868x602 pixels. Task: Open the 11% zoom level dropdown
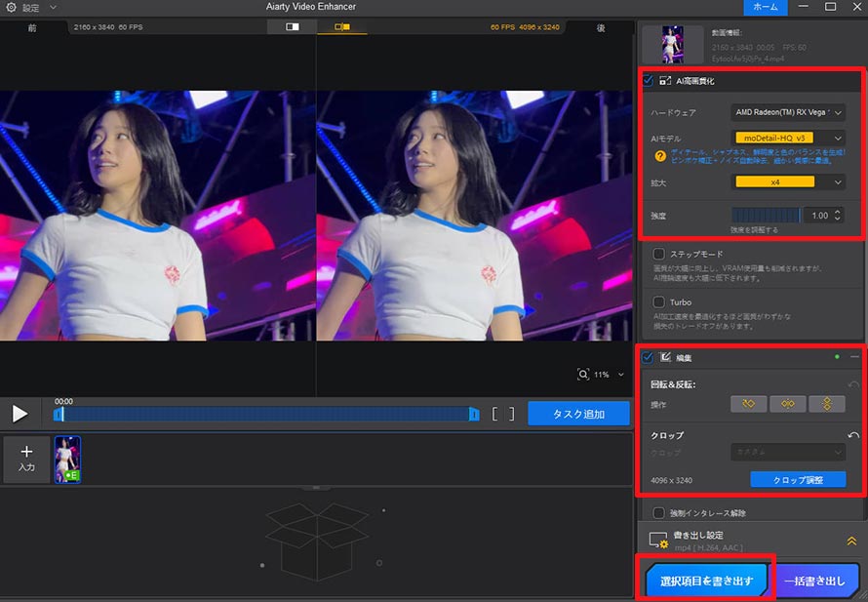[621, 375]
